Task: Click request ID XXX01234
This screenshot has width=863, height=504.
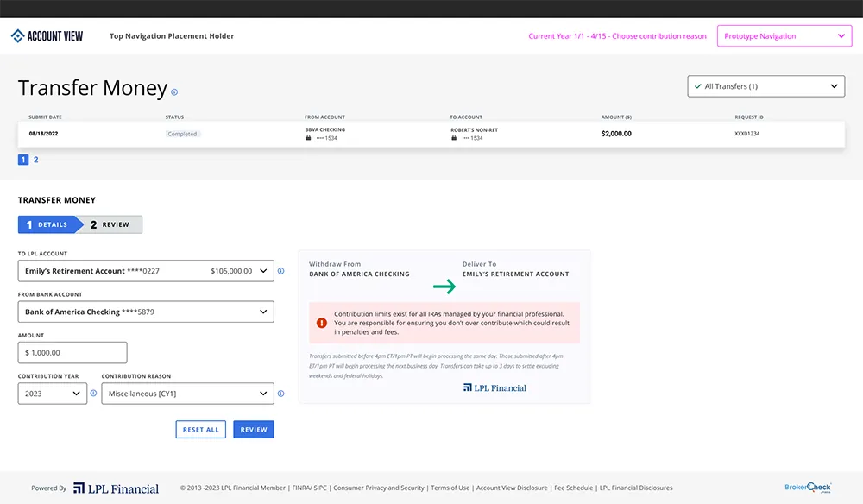Action: [746, 134]
